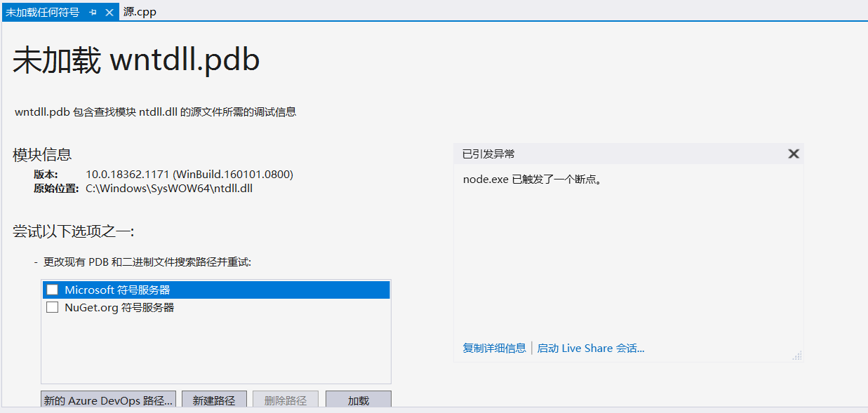Click the 新建路径 button
868x413 pixels.
(214, 400)
